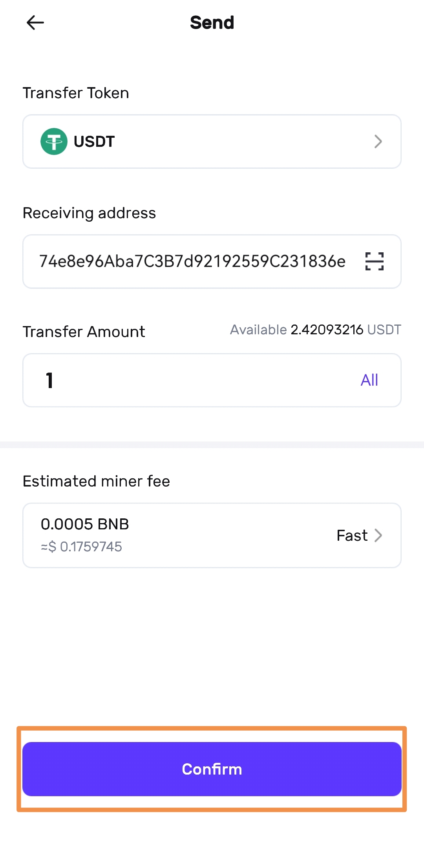Viewport: 424px width, 868px height.
Task: Click the Transfer Token label
Action: click(x=76, y=93)
